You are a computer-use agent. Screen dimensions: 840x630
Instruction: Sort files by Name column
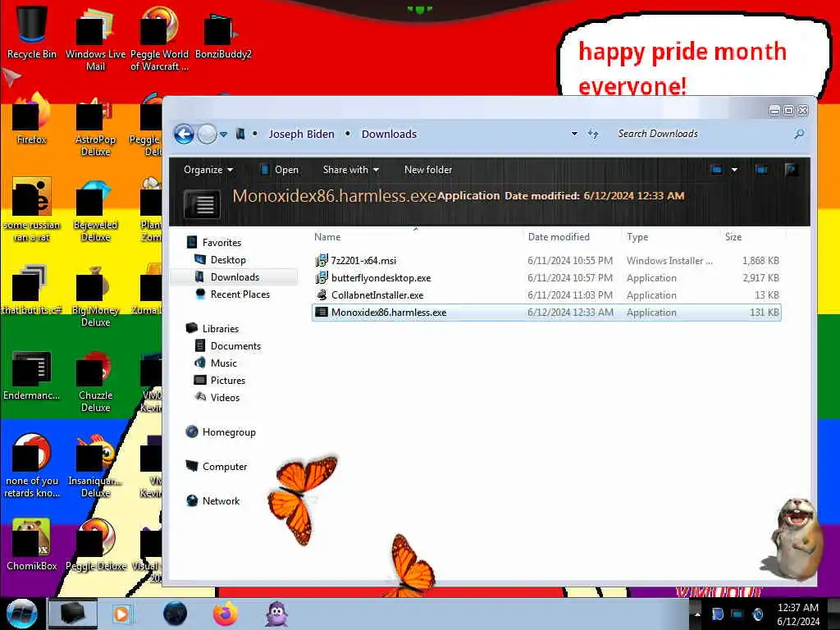pyautogui.click(x=418, y=237)
